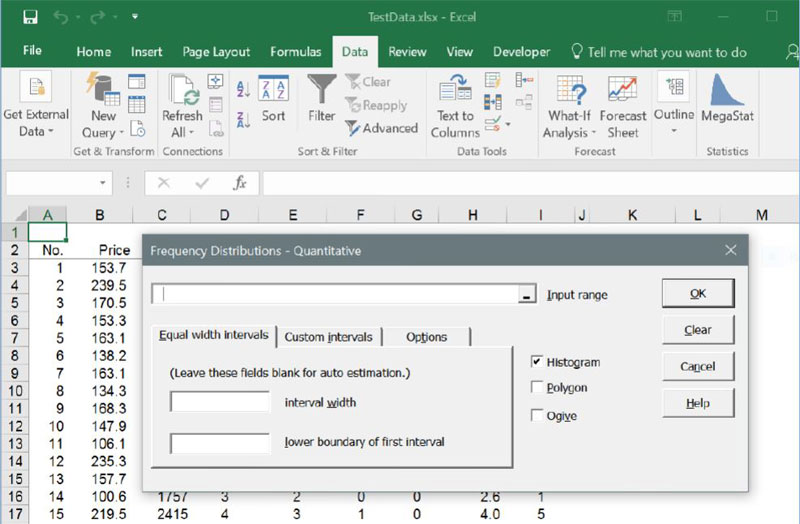800x524 pixels.
Task: Click the Help button in dialog
Action: point(697,403)
